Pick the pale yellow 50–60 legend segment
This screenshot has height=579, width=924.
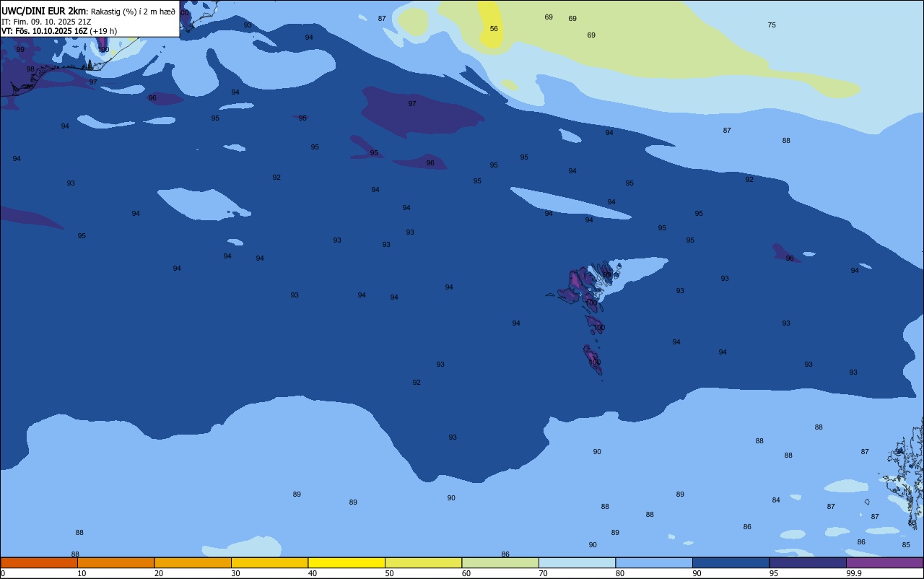pos(423,562)
